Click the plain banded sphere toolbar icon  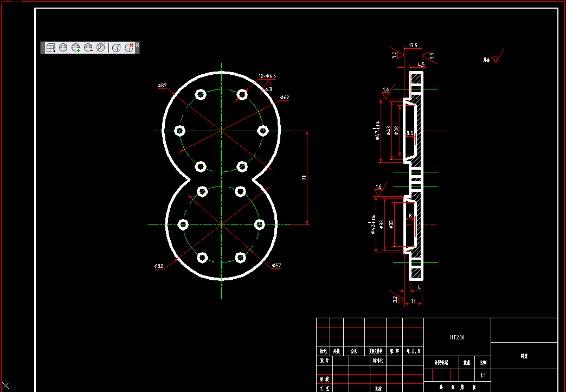63,48
